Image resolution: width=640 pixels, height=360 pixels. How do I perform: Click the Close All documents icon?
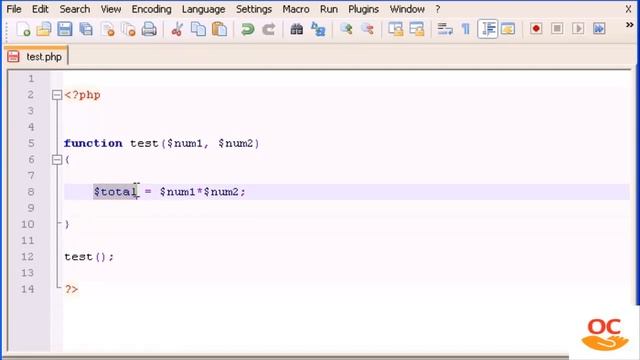[129, 29]
